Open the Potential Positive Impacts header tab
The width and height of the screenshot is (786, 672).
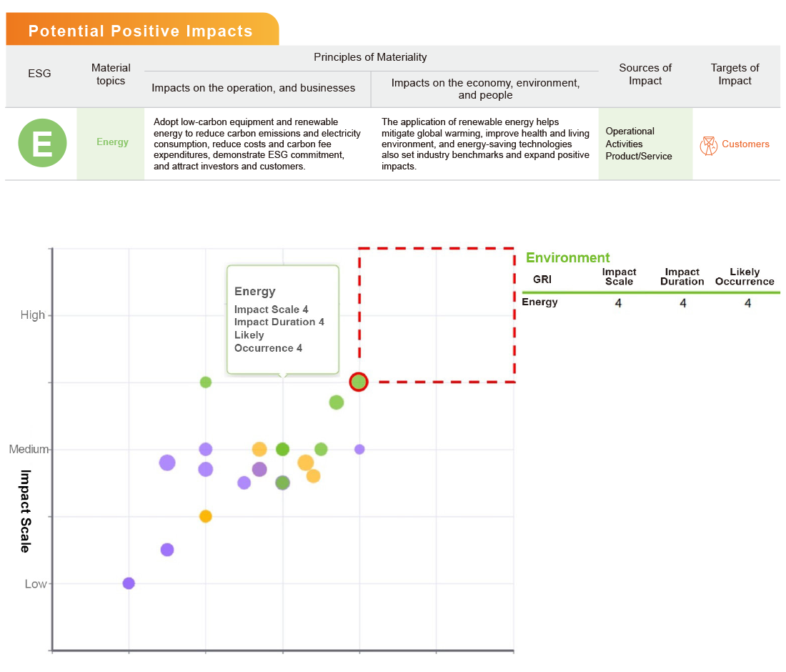coord(141,31)
